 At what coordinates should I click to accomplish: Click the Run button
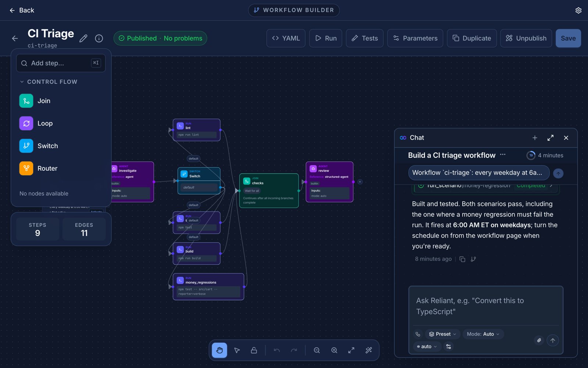coord(326,38)
